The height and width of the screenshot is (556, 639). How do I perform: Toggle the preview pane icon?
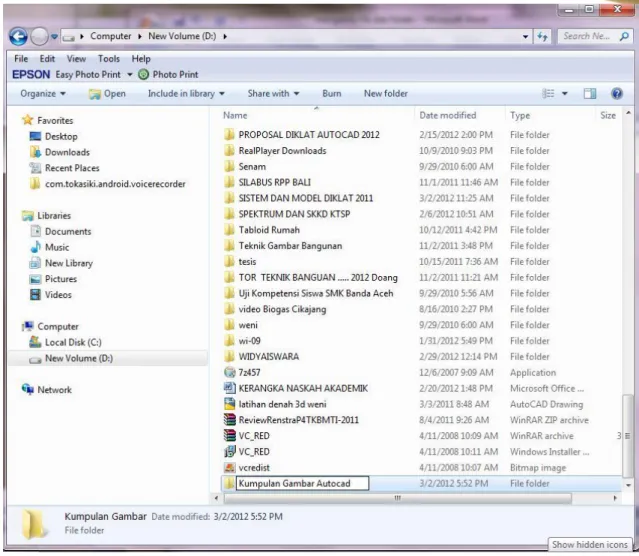point(590,94)
